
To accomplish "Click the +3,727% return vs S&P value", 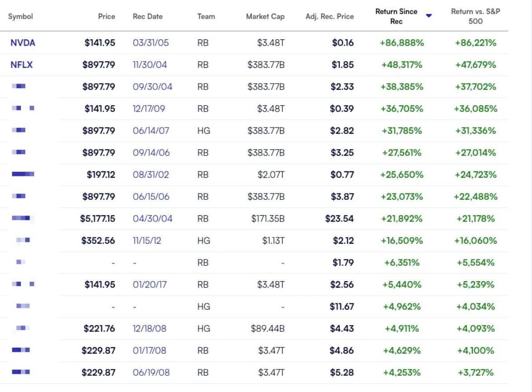I will tap(476, 373).
